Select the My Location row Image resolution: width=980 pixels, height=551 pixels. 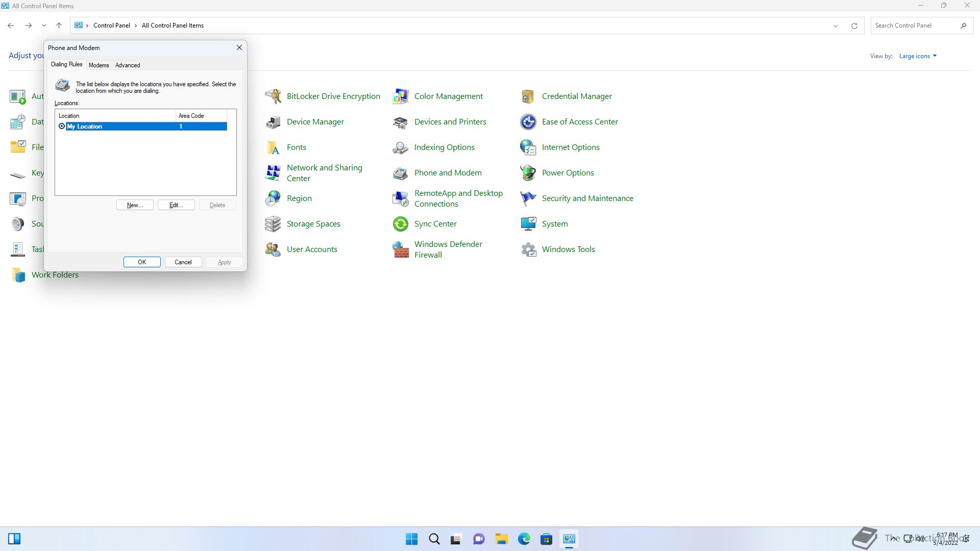(x=142, y=126)
